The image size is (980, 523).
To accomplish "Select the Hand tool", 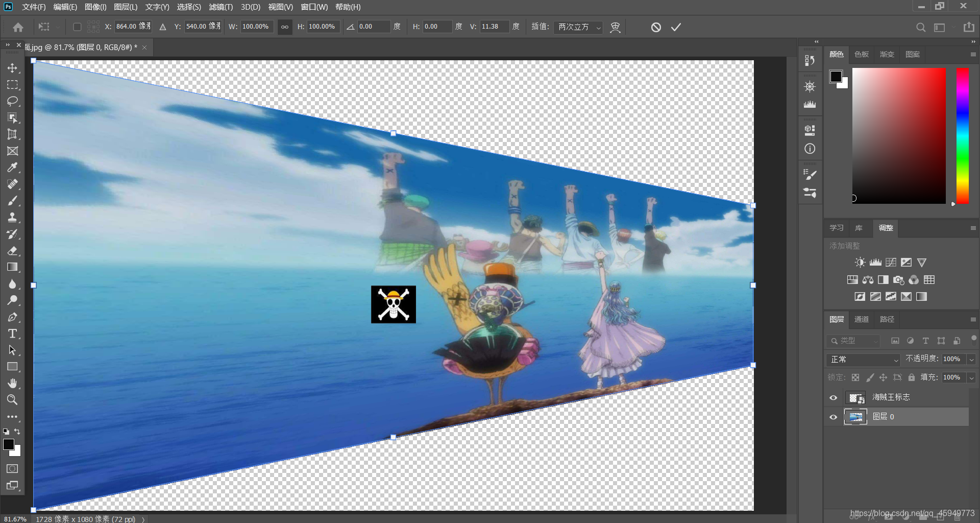I will 12,383.
